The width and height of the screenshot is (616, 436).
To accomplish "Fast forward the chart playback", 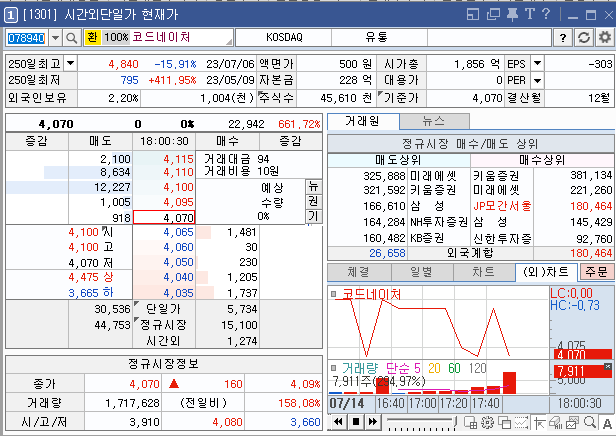I will (373, 422).
